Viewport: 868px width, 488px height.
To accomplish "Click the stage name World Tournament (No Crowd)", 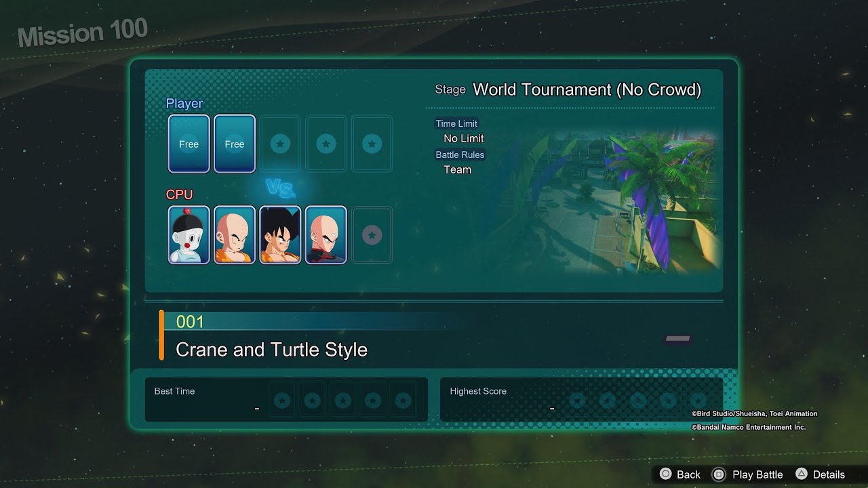I will (587, 89).
